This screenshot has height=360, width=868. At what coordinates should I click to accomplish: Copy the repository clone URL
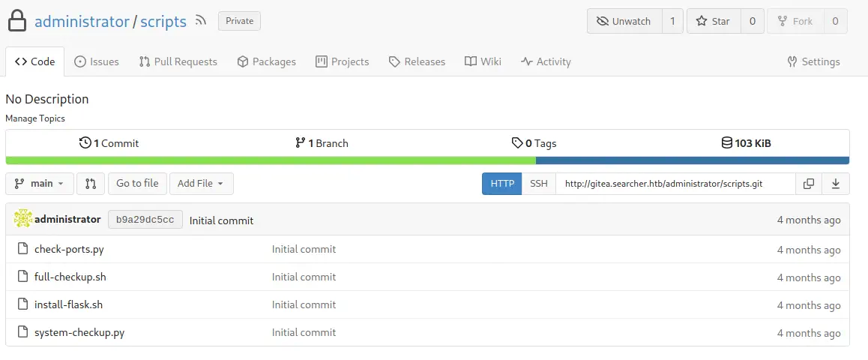[x=808, y=184]
